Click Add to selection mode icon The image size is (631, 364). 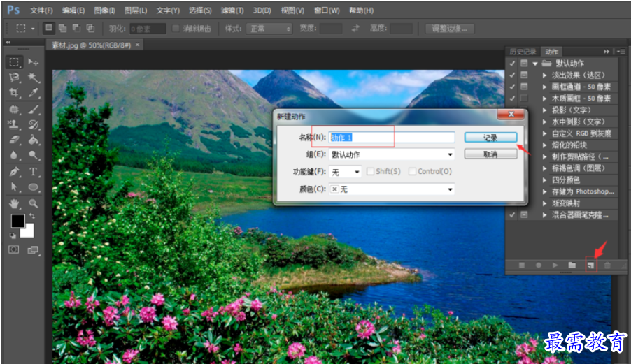[x=62, y=28]
